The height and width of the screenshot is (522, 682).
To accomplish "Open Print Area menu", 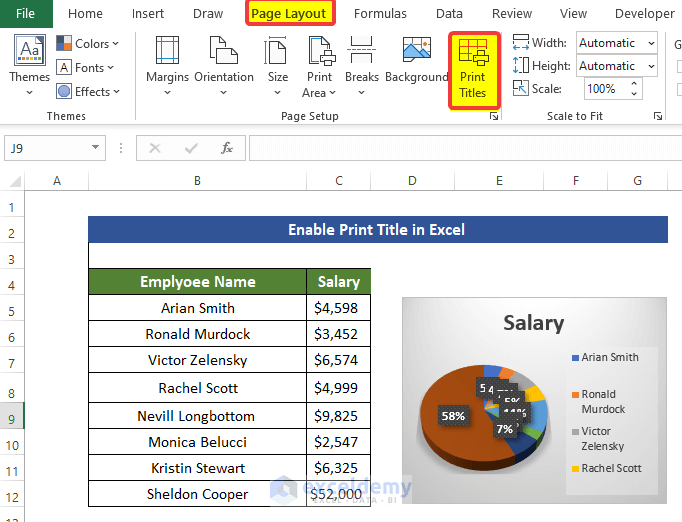I will pos(319,67).
